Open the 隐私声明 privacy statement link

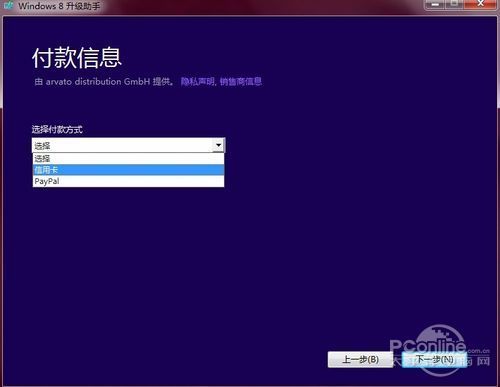(198, 82)
